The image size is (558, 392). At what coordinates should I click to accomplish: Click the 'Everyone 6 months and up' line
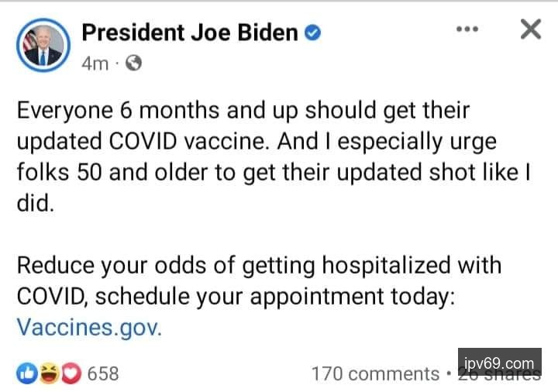(x=243, y=111)
